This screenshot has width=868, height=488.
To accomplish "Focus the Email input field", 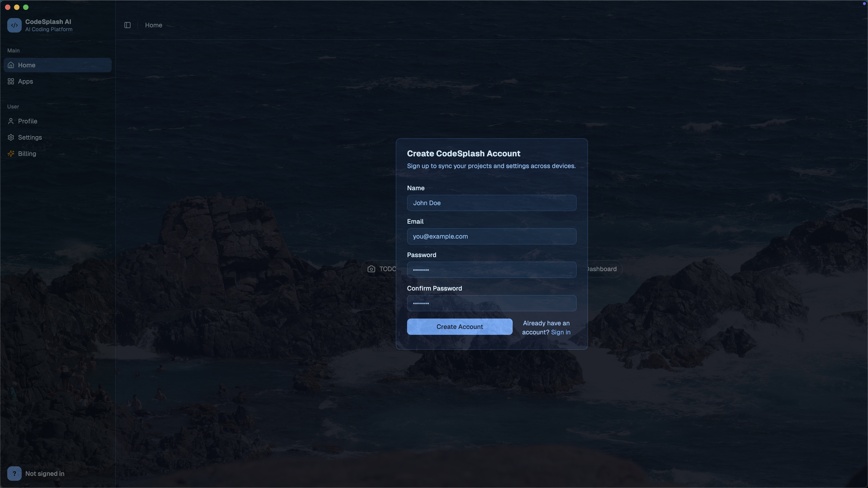I will coord(491,236).
